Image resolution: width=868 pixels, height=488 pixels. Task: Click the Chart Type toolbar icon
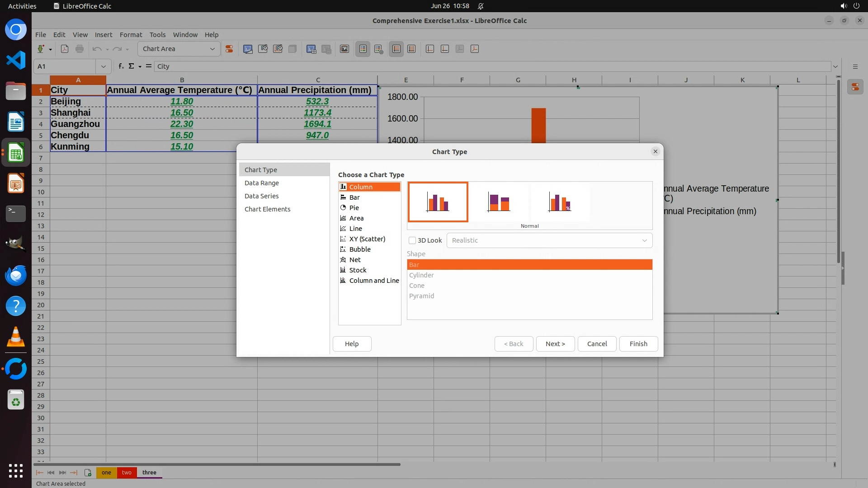coord(248,49)
